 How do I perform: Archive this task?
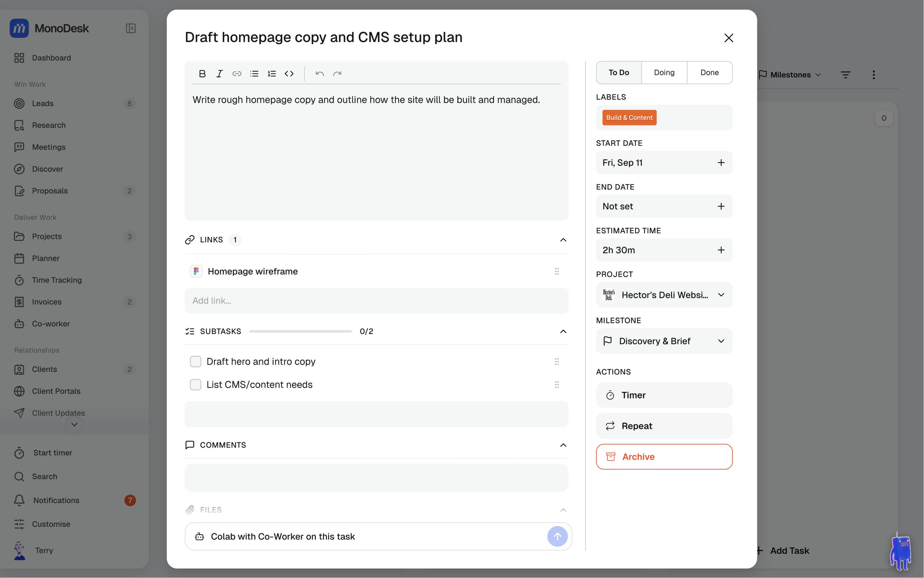[x=664, y=457]
